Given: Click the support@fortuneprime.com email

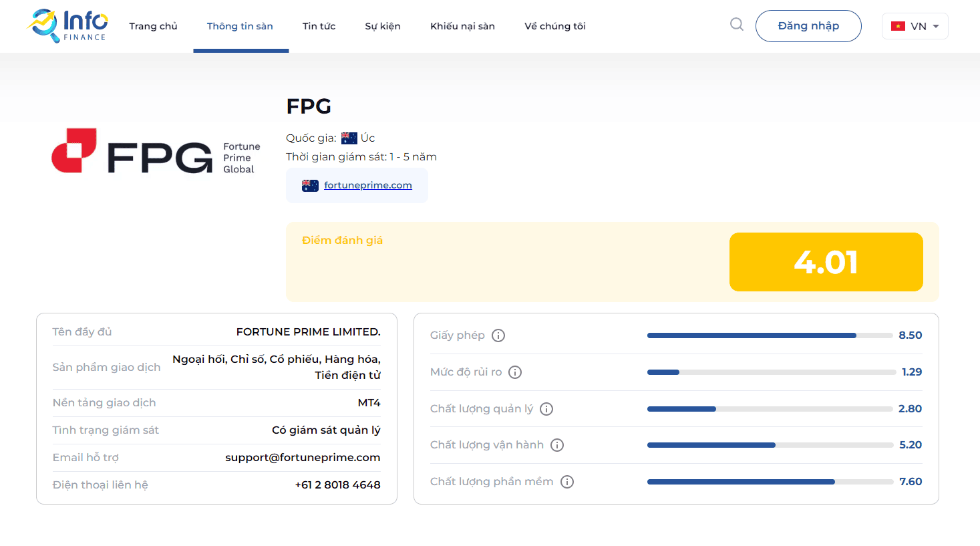Looking at the screenshot, I should 303,458.
